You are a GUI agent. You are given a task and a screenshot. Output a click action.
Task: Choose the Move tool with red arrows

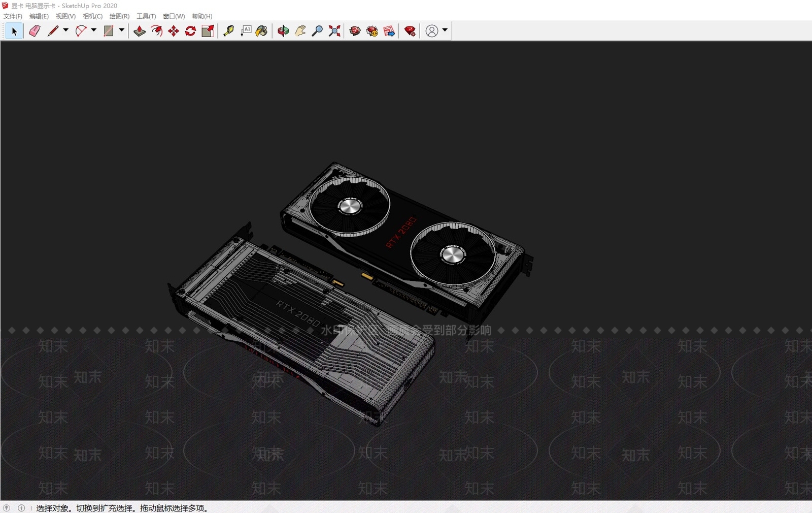click(x=174, y=31)
